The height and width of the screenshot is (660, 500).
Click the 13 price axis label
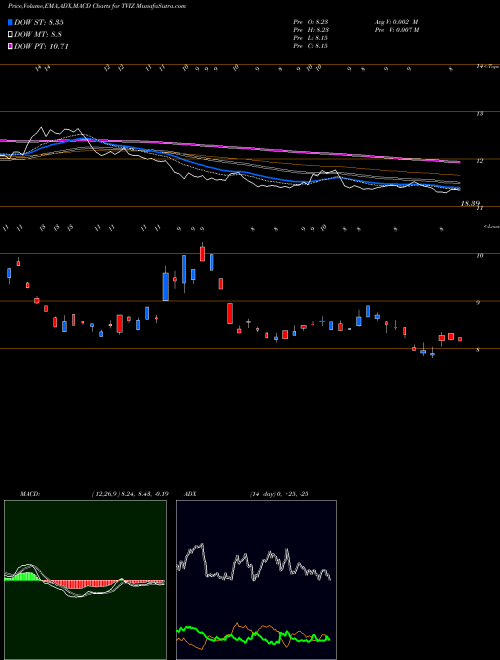tap(479, 114)
